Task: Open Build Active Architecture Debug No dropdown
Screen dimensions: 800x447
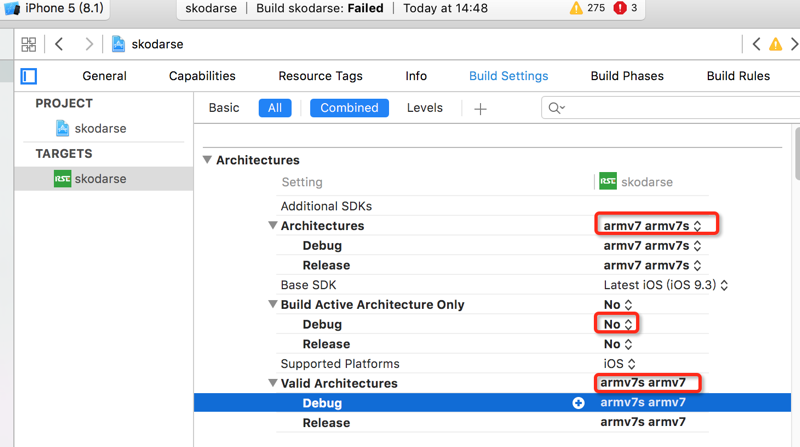Action: (618, 324)
